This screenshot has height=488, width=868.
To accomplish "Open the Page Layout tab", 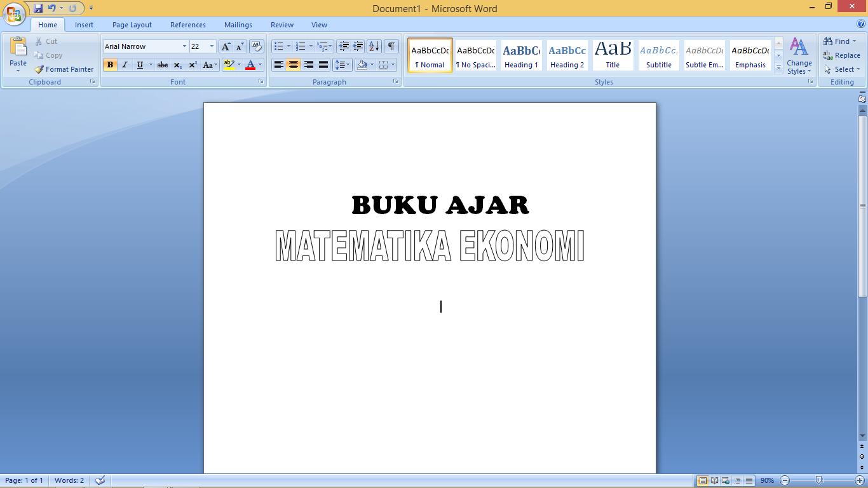I will click(x=132, y=25).
